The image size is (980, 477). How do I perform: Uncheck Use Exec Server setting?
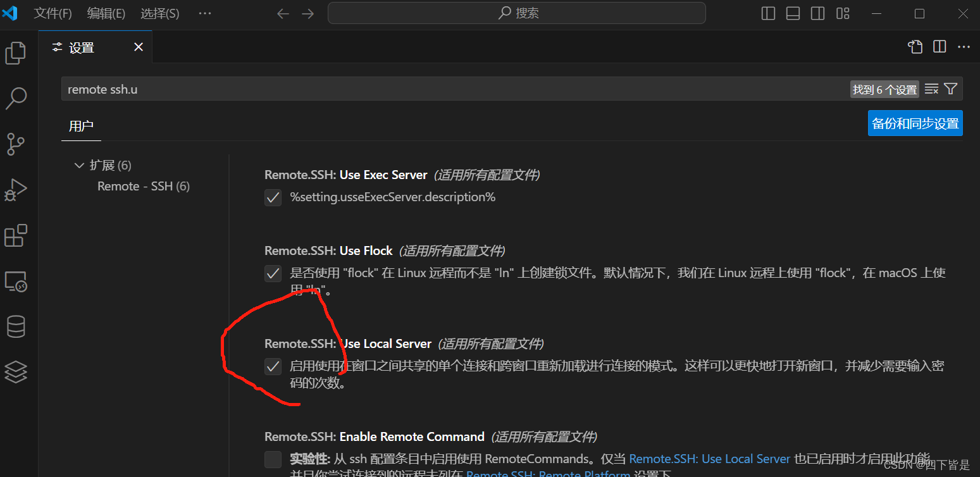click(273, 197)
